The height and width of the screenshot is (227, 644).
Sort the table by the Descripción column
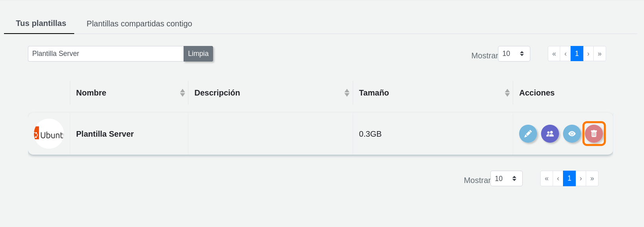[347, 93]
